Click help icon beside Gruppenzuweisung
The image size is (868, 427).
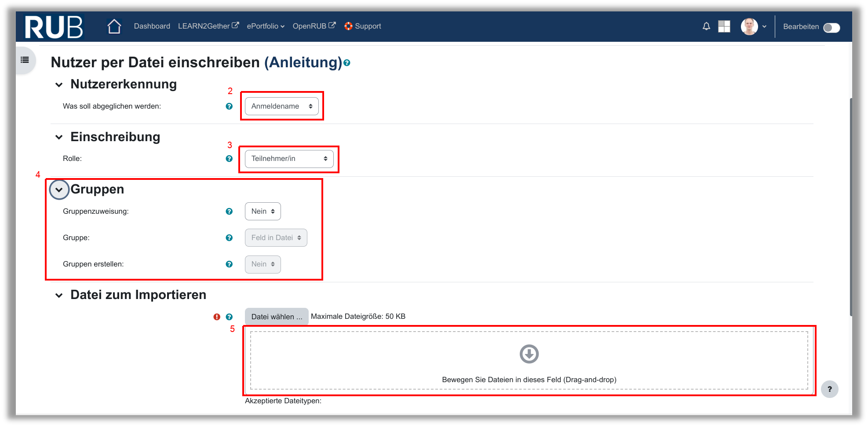click(x=229, y=212)
